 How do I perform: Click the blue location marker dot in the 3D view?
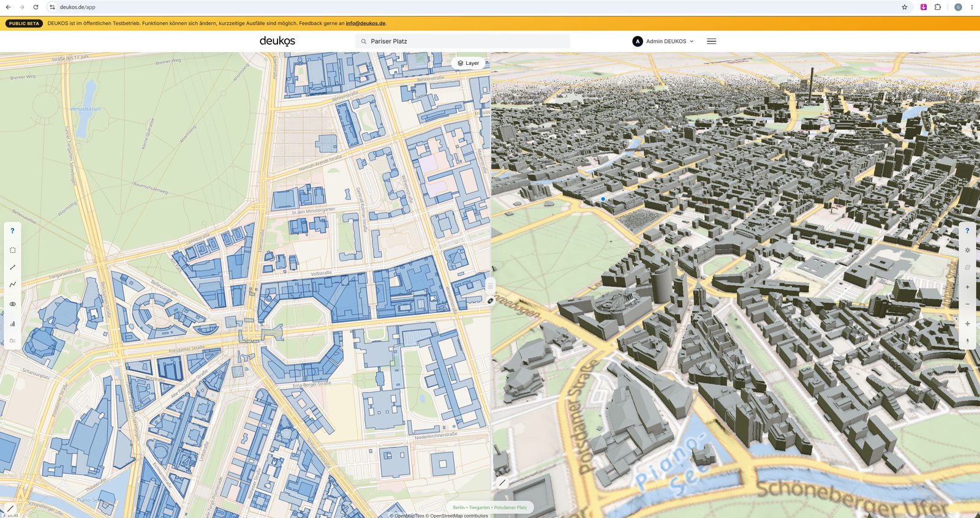point(603,199)
